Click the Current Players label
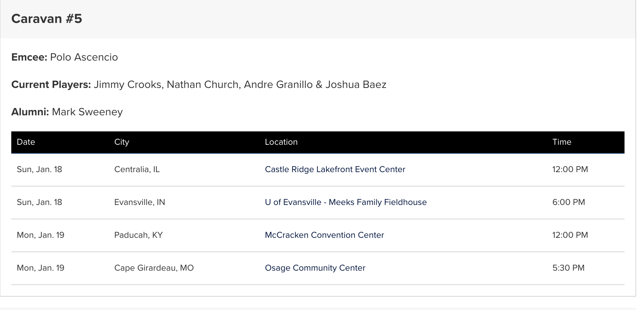Screen dimensions: 644x310 coord(51,85)
